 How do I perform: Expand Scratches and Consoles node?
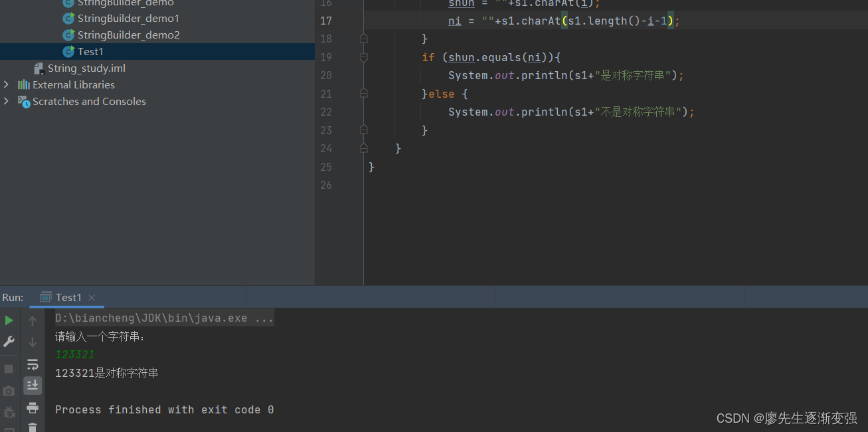coord(7,101)
